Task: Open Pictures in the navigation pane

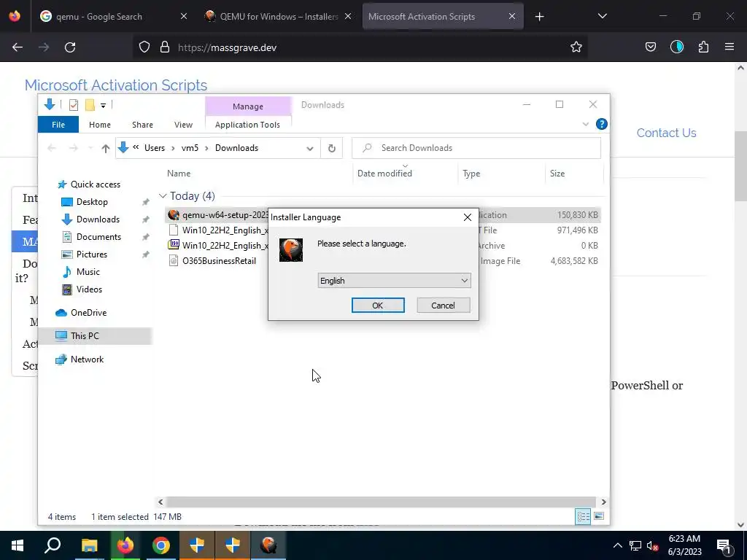Action: tap(91, 254)
